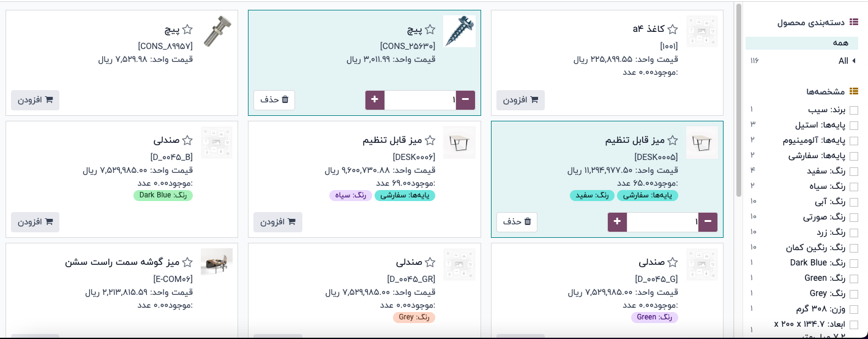Screen dimensions: 868x339
Task: Favorite the پیچ CONS_25630 product star
Action: tap(430, 29)
